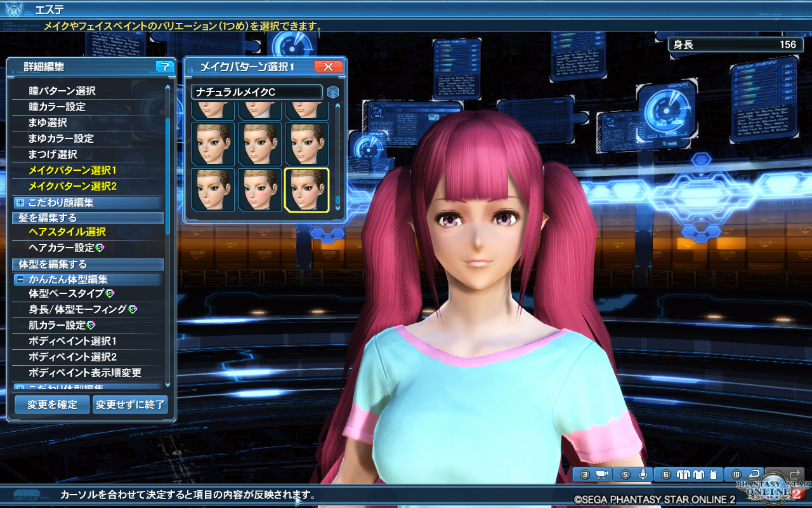This screenshot has width=812, height=508.
Task: Choose まつげ選択 item
Action: click(88, 154)
